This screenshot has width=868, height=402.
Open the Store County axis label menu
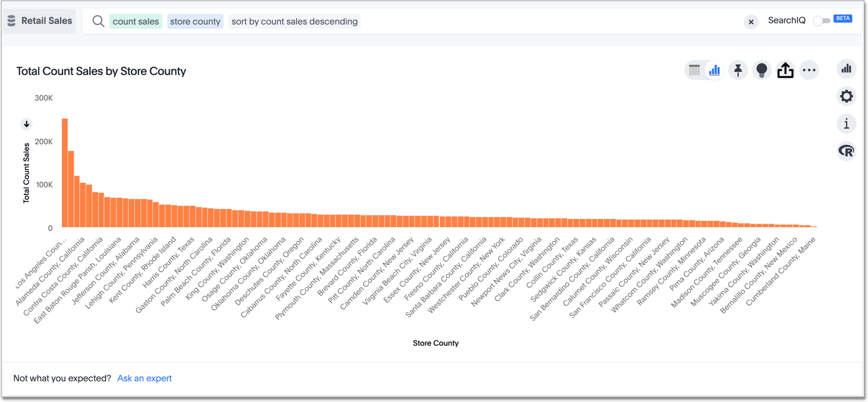coord(436,343)
